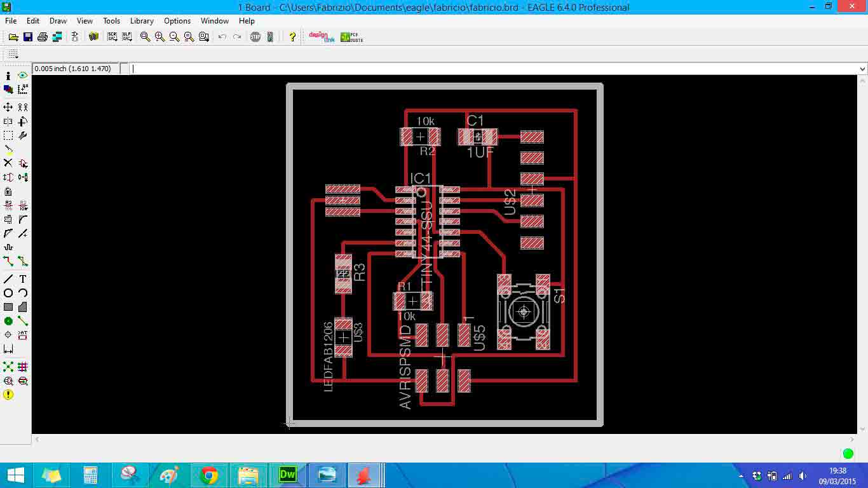Select the Lock tool

click(8, 191)
